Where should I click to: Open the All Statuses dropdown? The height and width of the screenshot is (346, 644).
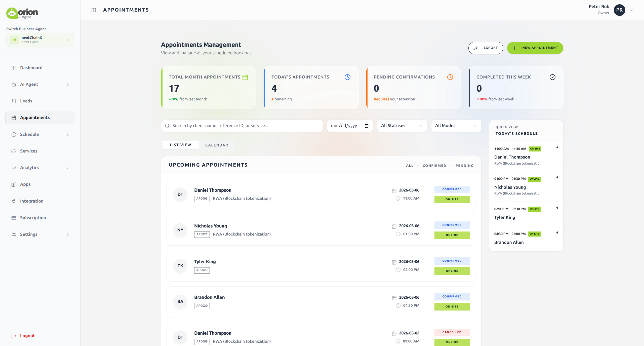401,126
